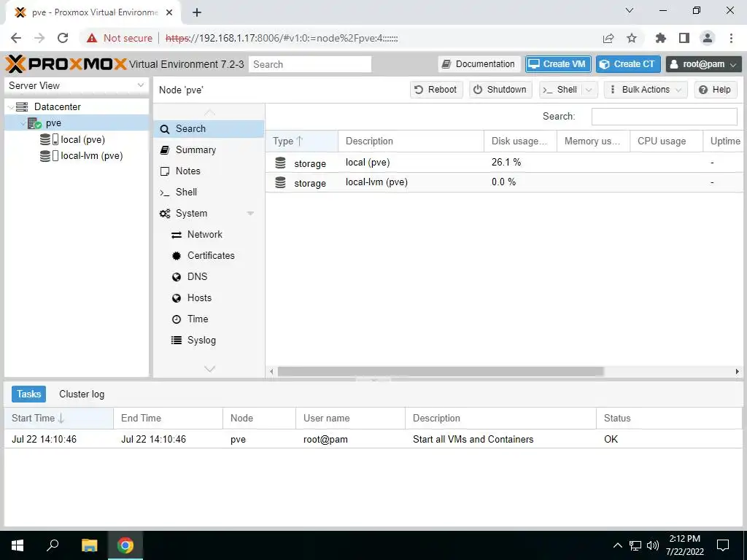This screenshot has width=747, height=560.
Task: Select the pve node in the tree
Action: click(x=53, y=122)
